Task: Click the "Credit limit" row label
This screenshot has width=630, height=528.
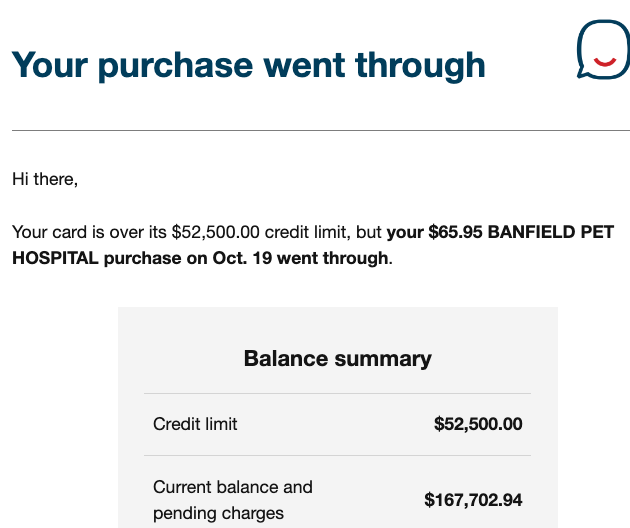Action: click(195, 424)
